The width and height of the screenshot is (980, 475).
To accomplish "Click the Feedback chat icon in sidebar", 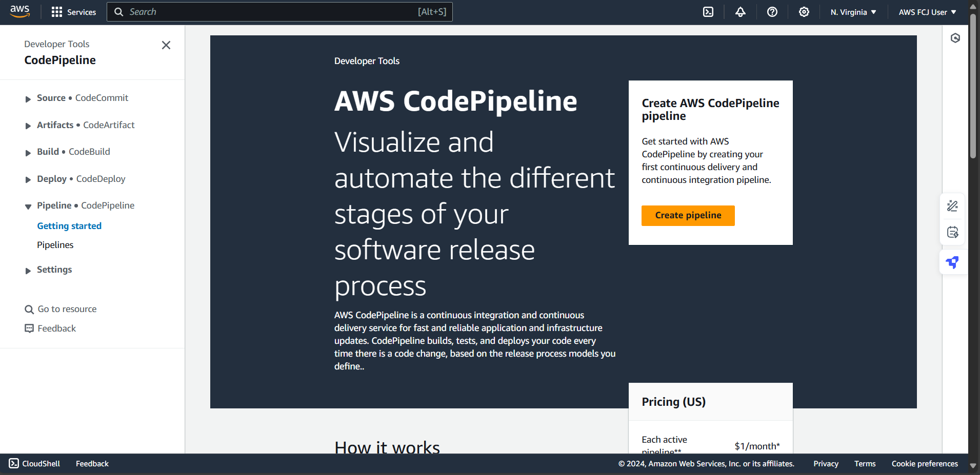I will [x=29, y=328].
